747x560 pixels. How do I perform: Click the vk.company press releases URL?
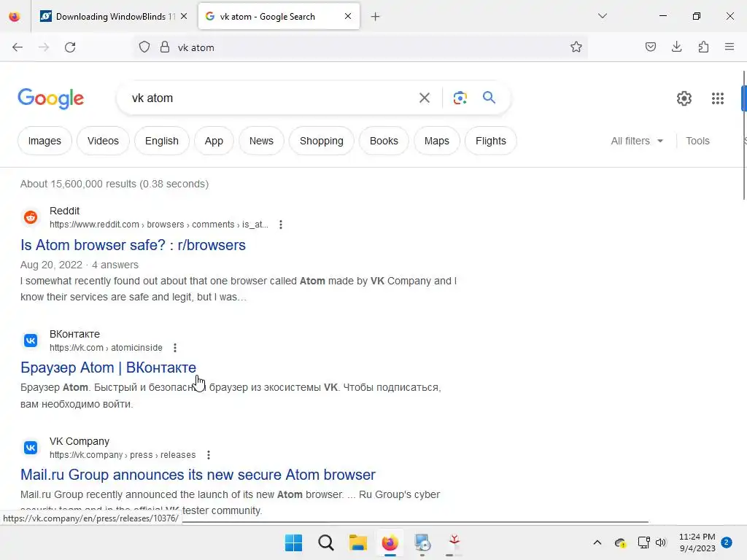[x=123, y=455]
